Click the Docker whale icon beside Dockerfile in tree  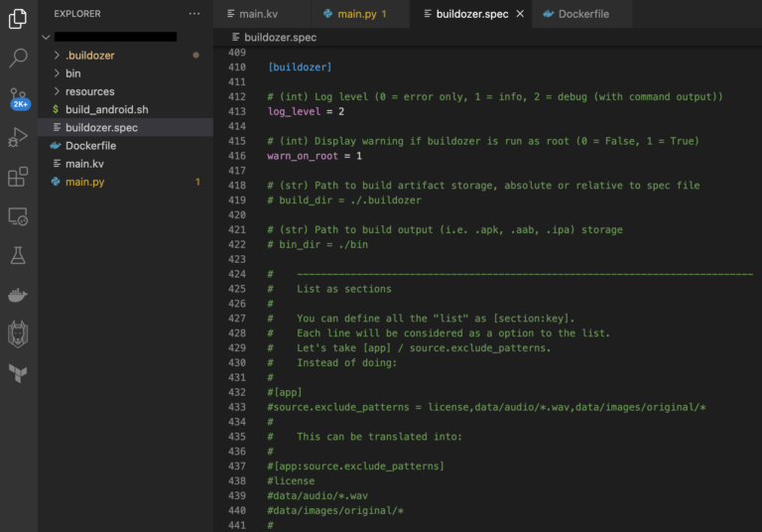(56, 145)
